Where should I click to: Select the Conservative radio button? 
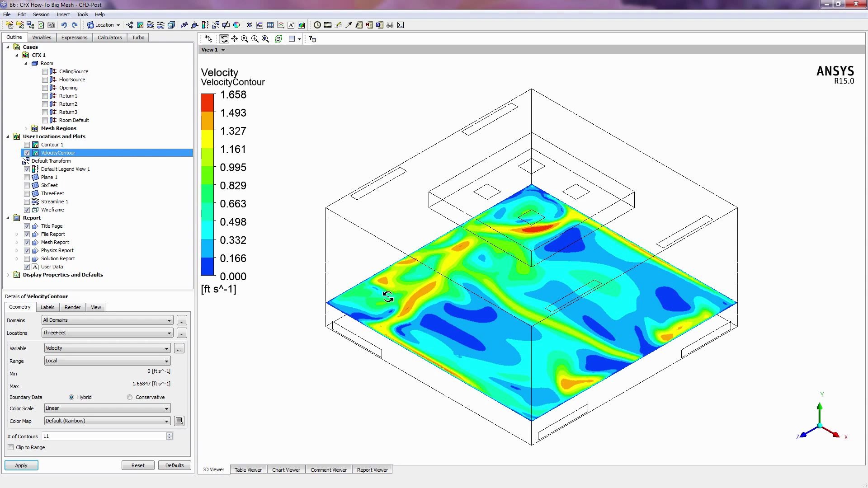[130, 397]
